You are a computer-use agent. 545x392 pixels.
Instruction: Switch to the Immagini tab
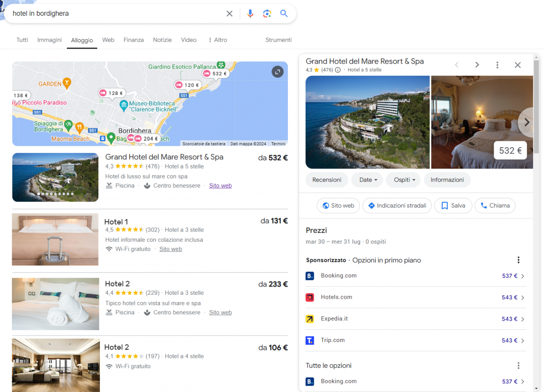(50, 40)
